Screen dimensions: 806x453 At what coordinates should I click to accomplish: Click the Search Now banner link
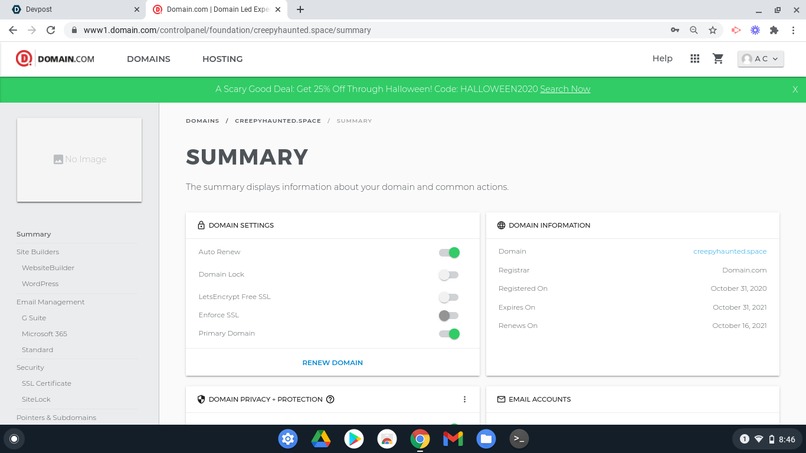565,89
